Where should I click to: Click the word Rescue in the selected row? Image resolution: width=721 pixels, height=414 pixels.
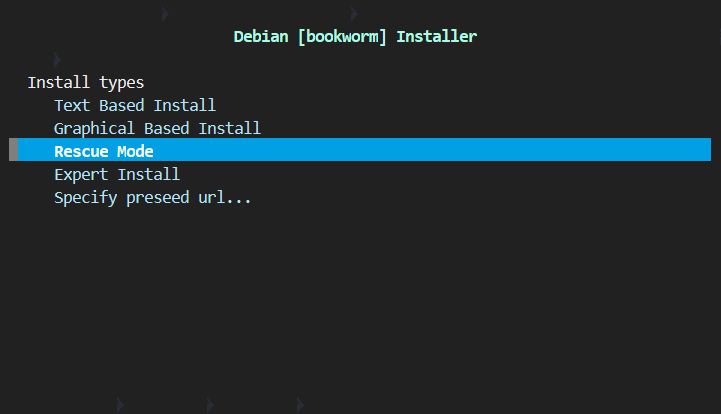[x=81, y=151]
